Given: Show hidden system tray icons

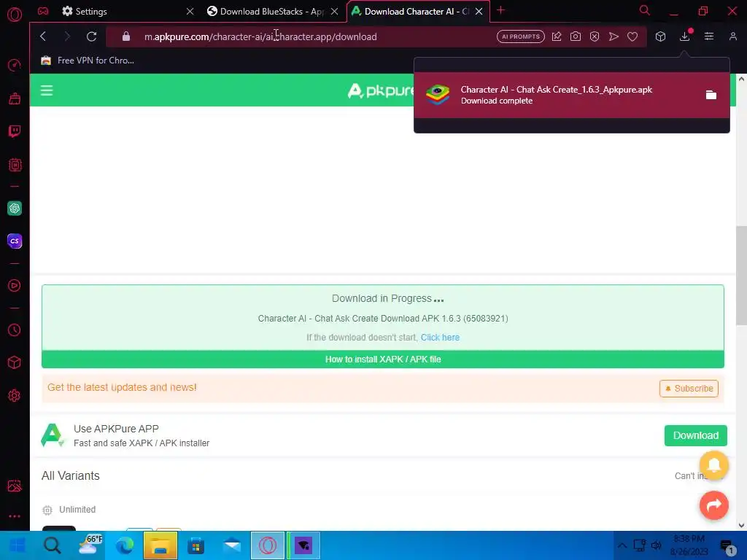Looking at the screenshot, I should tap(622, 545).
